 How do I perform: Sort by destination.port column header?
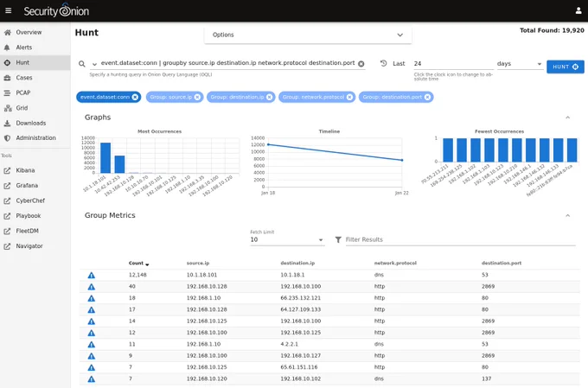point(502,264)
